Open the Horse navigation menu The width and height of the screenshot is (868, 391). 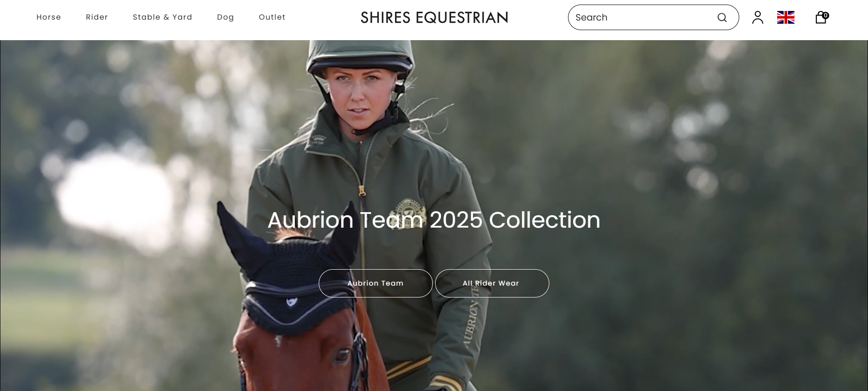coord(49,17)
